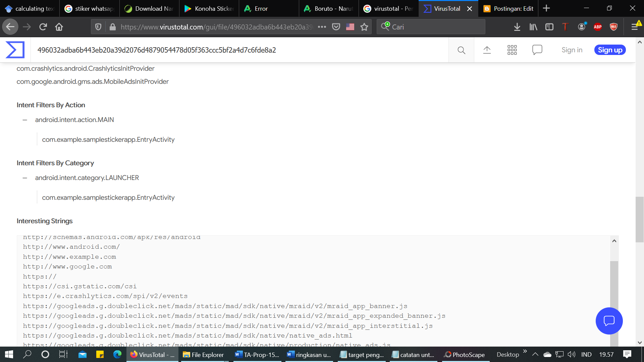Collapse android.intent.category.LAUNCHER entry
This screenshot has height=362, width=644.
pyautogui.click(x=25, y=178)
